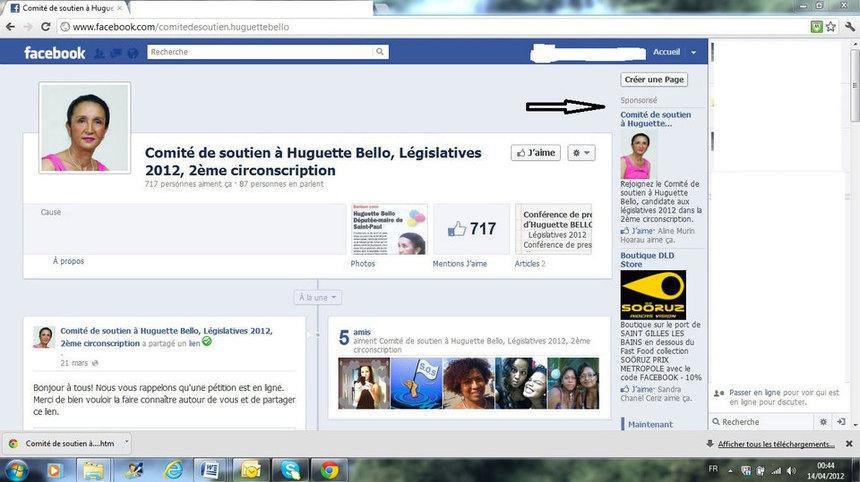Click the Facebook logo
This screenshot has width=860, height=482.
[54, 53]
